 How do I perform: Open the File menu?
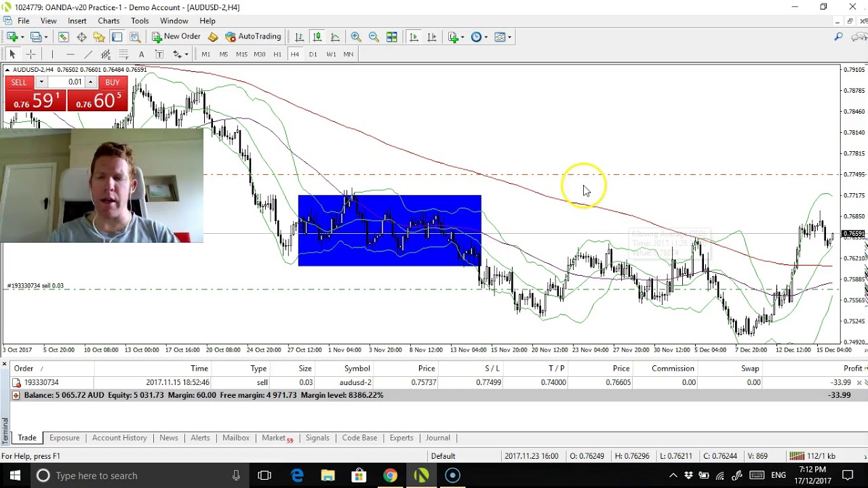point(24,21)
